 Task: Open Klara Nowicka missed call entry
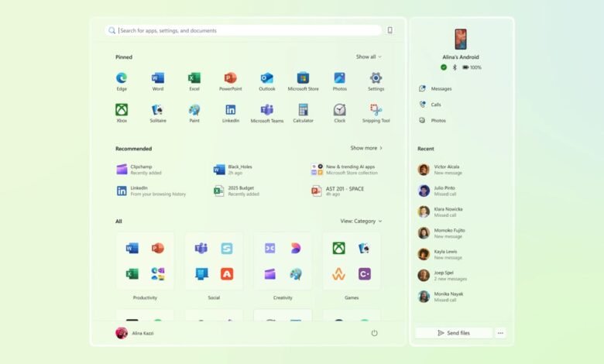pos(441,212)
